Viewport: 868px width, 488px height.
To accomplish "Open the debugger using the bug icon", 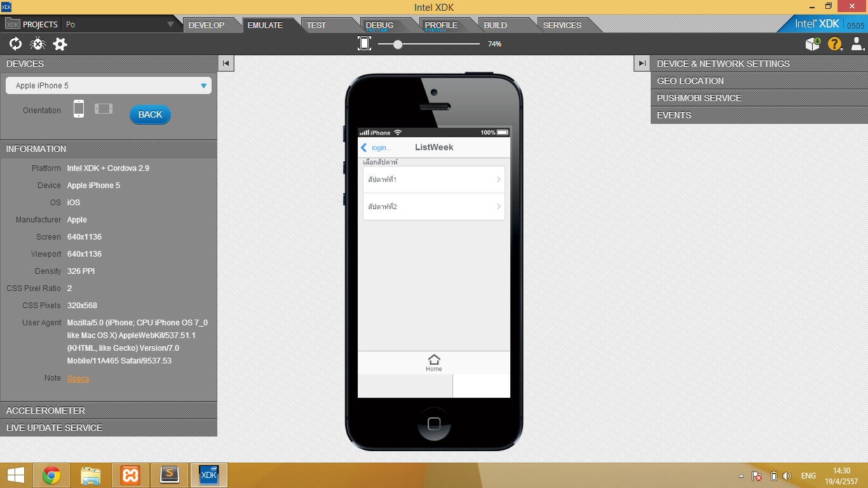I will point(37,44).
